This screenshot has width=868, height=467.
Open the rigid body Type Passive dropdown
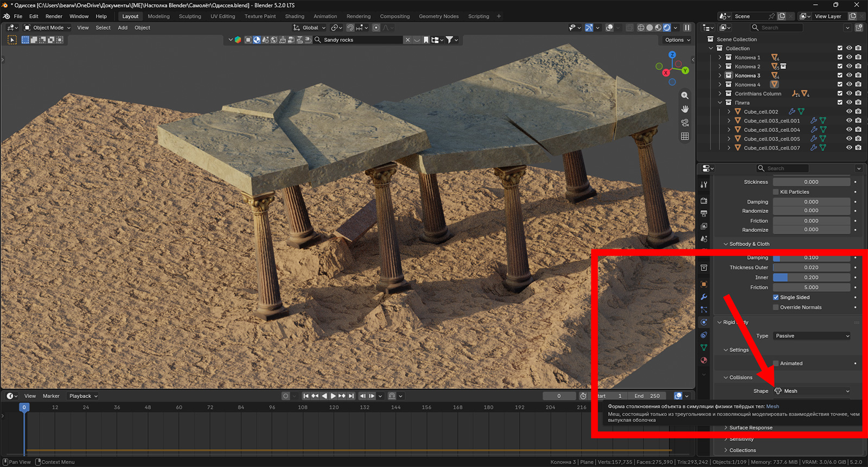point(812,336)
